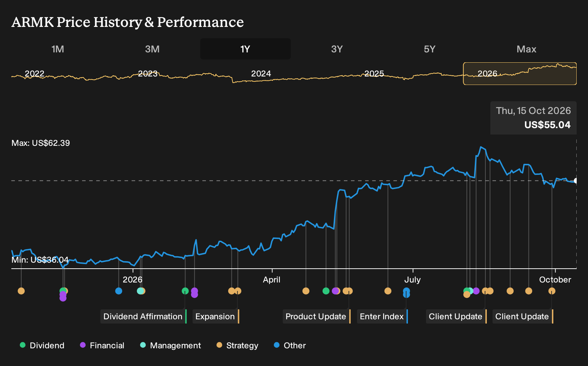Switch to the 5Y time range
The image size is (588, 366).
[430, 49]
